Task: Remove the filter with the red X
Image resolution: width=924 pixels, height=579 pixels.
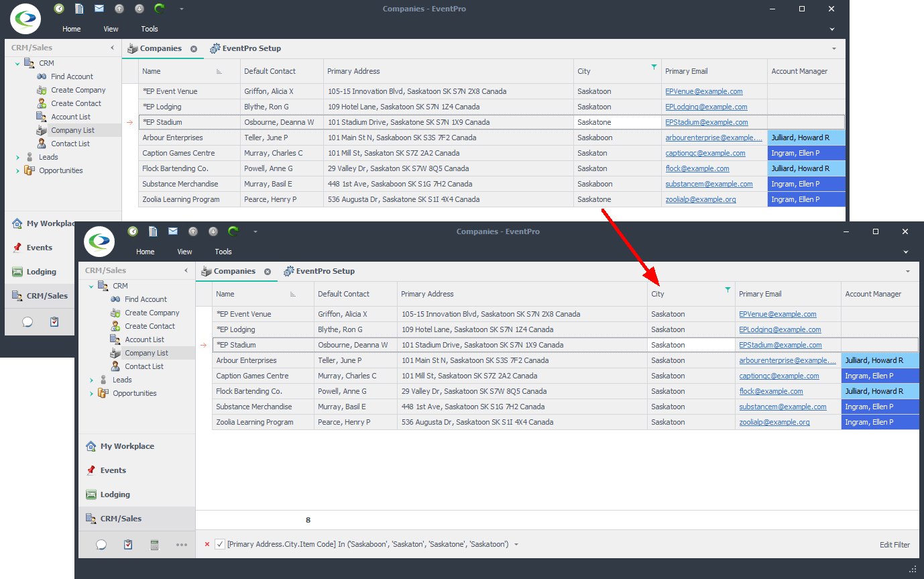Action: coord(207,544)
